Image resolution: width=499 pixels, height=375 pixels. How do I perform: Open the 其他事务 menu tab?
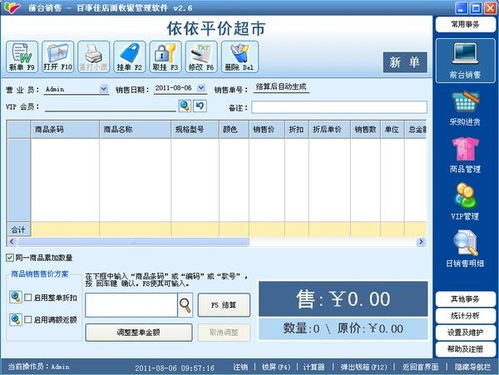[x=465, y=299]
